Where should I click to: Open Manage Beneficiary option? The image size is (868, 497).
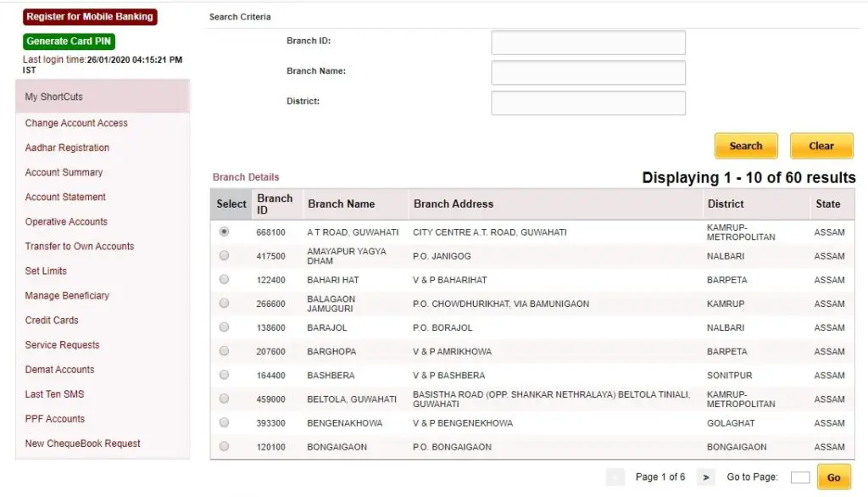tap(67, 295)
